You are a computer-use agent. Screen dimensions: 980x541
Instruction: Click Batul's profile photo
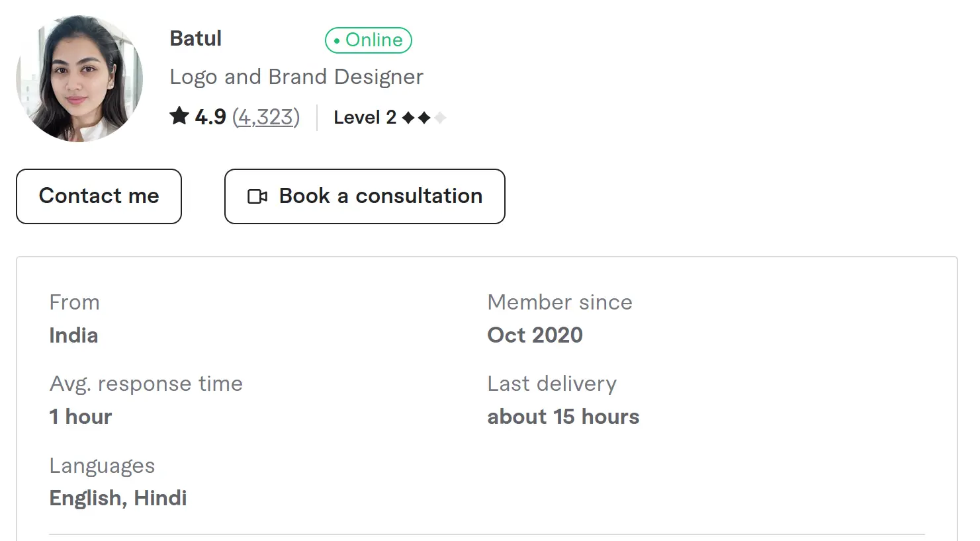click(79, 79)
